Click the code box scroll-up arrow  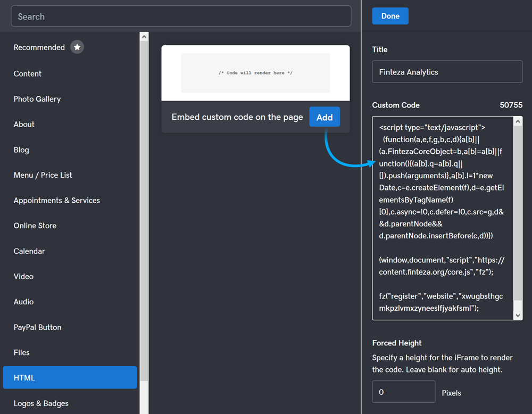(518, 121)
